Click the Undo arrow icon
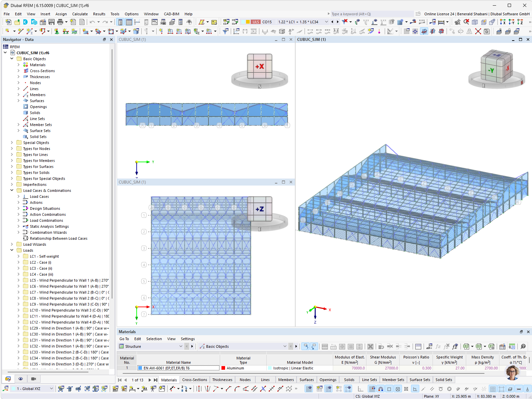 [x=92, y=22]
